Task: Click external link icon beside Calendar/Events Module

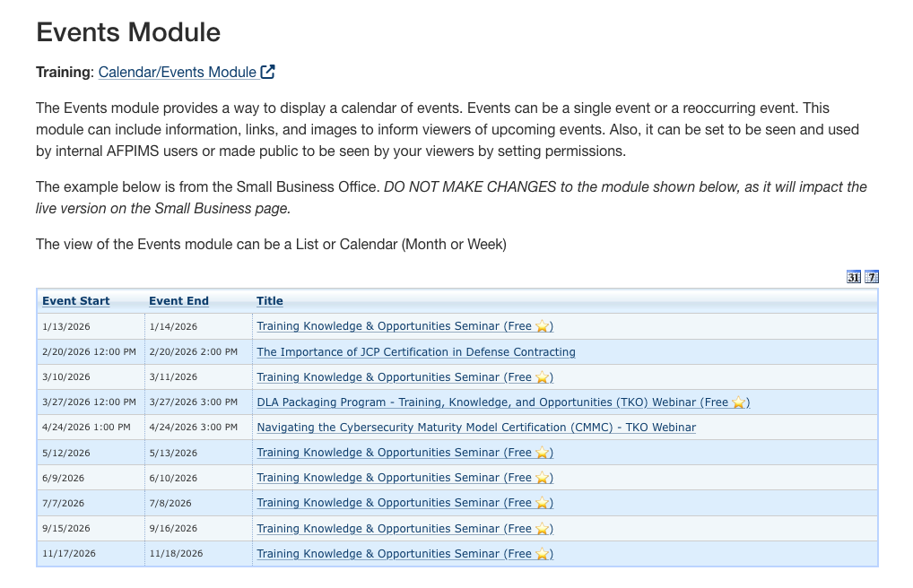Action: coord(267,72)
